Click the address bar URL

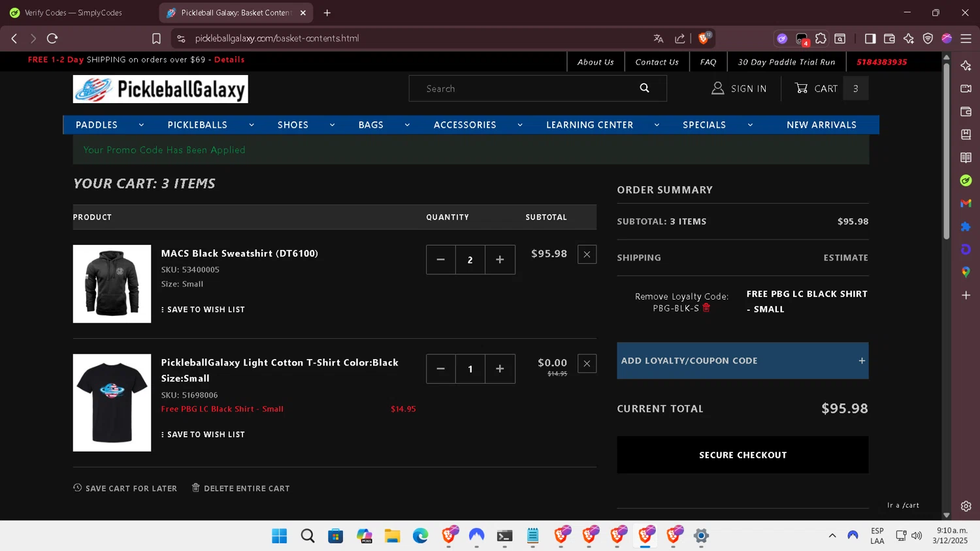pyautogui.click(x=277, y=39)
